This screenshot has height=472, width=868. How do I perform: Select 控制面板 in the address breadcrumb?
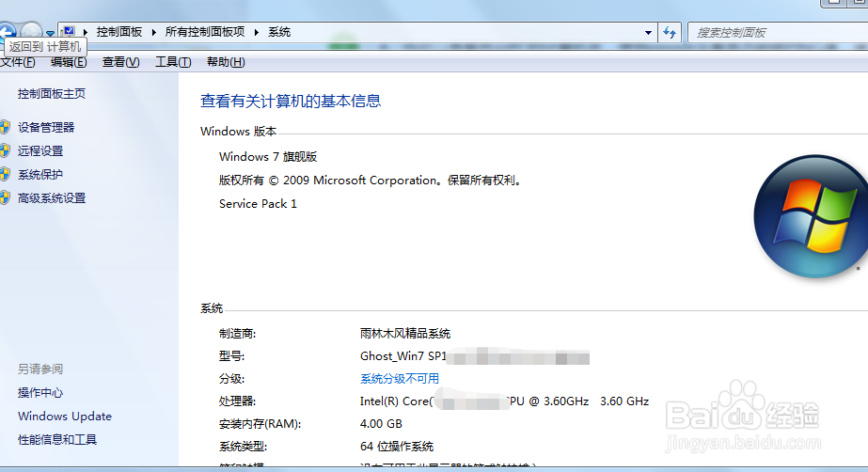tap(119, 32)
